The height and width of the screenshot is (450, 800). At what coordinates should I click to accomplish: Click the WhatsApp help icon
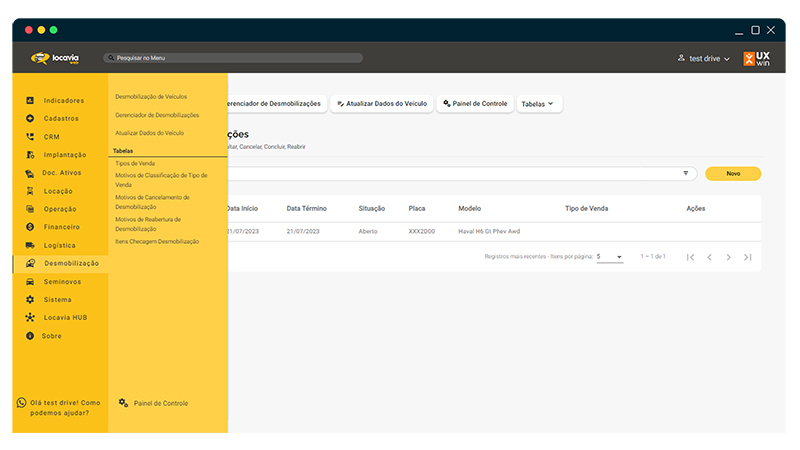pyautogui.click(x=21, y=403)
